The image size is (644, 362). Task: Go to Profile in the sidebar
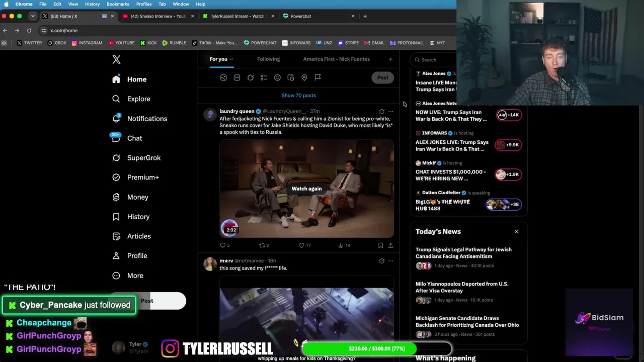130,256
